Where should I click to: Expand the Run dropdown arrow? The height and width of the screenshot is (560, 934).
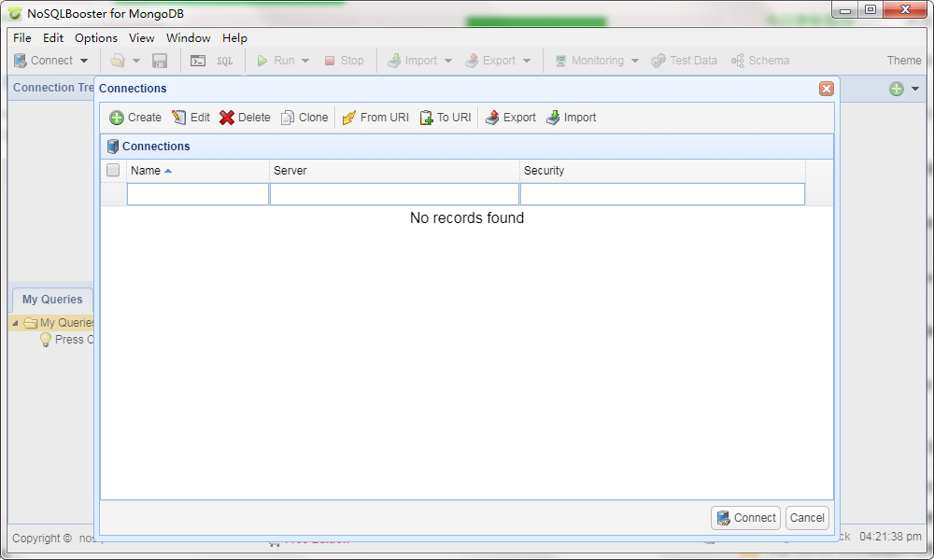pos(305,61)
